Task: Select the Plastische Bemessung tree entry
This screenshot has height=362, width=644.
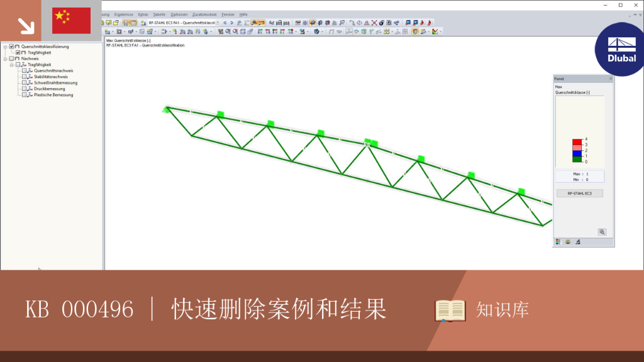Action: pyautogui.click(x=53, y=95)
